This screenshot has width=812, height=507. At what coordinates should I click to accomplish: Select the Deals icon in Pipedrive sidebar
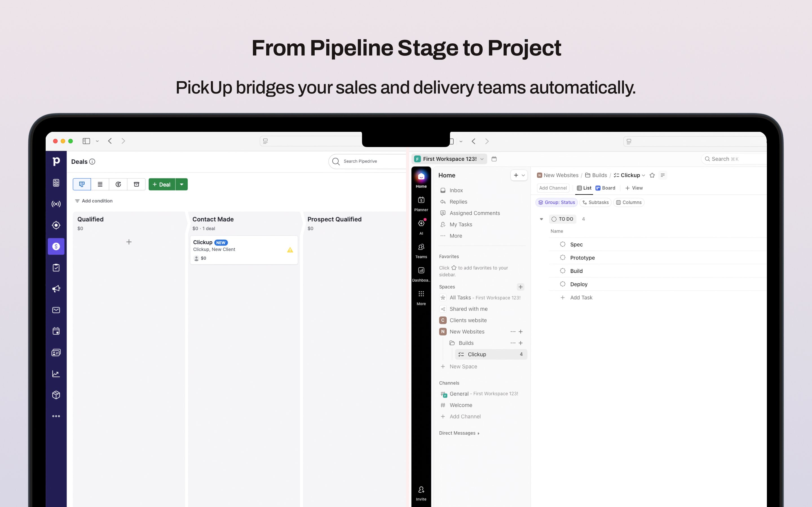click(56, 246)
